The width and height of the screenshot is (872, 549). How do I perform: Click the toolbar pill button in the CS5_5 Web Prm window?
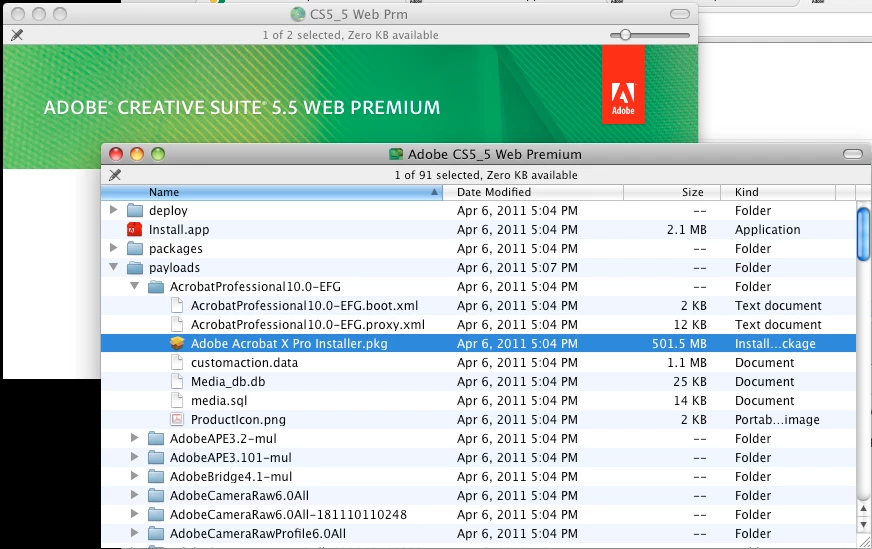click(680, 14)
